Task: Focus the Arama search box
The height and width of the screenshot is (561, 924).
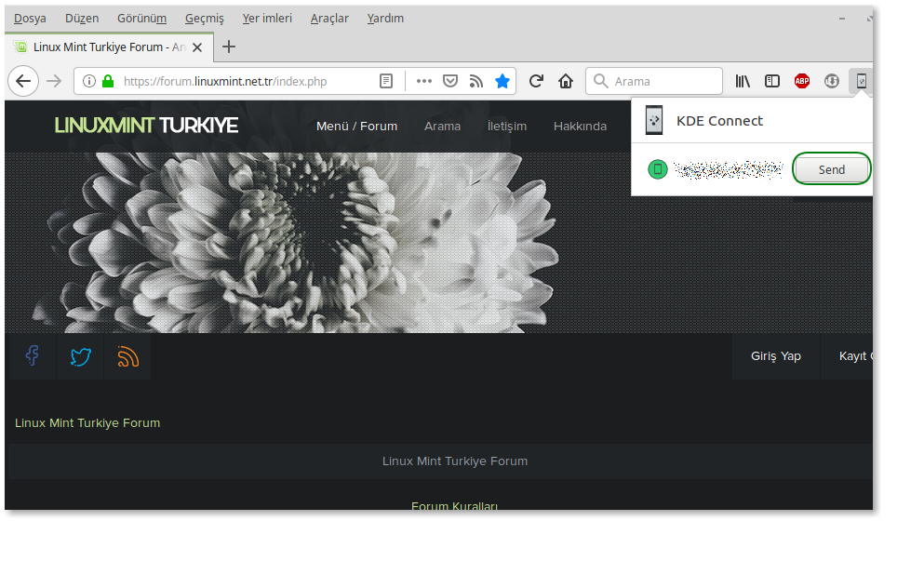Action: (654, 81)
